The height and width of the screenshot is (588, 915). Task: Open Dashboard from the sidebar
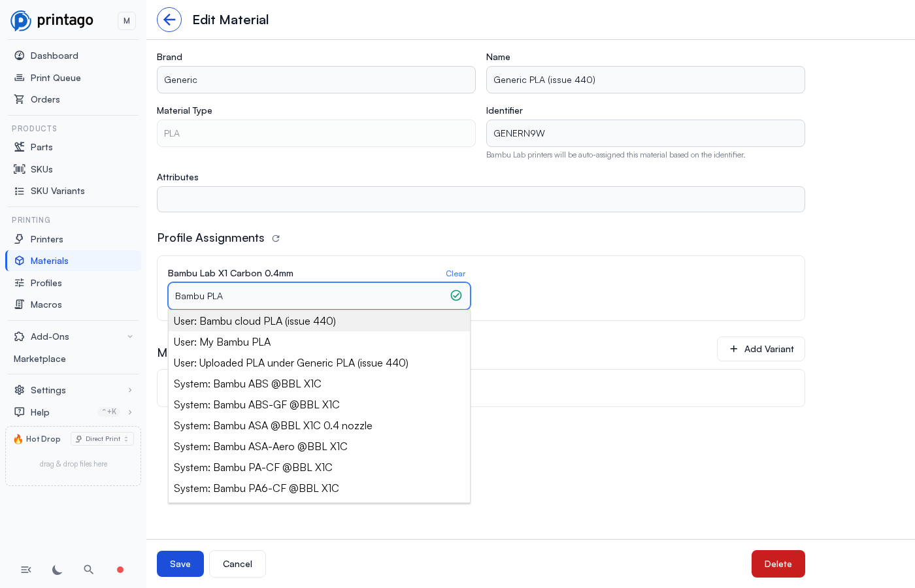click(73, 56)
